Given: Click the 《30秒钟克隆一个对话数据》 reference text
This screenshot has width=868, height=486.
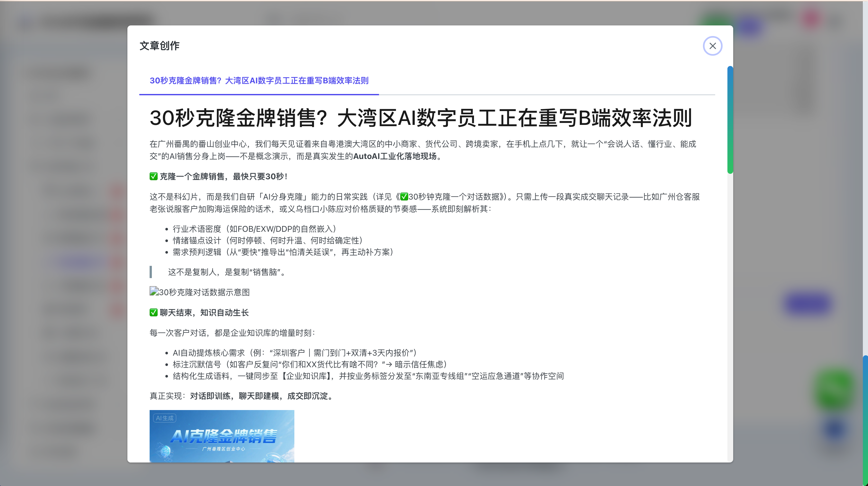Looking at the screenshot, I should point(455,196).
